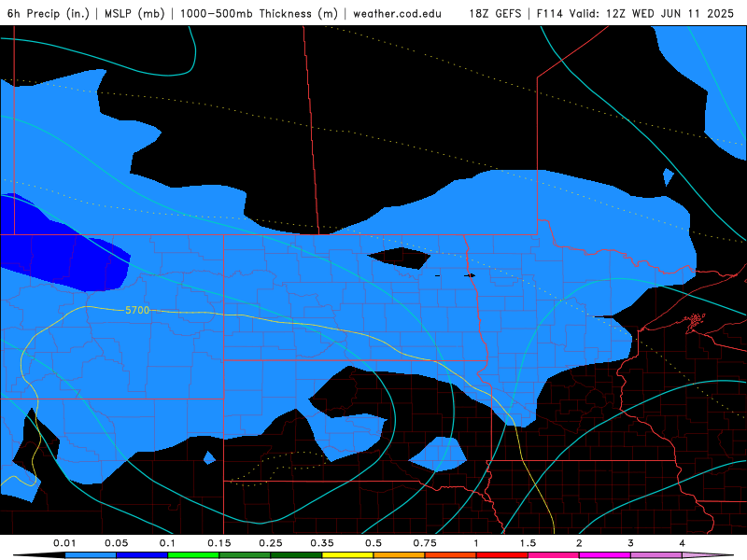The image size is (747, 560).
Task: Click the hot pink 1.5–2 legend swatch
Action: [554, 555]
